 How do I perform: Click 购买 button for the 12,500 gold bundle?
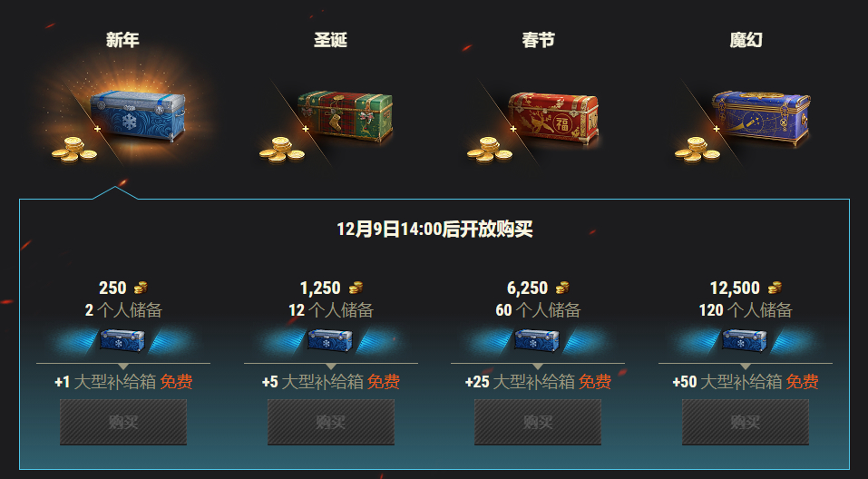click(746, 422)
